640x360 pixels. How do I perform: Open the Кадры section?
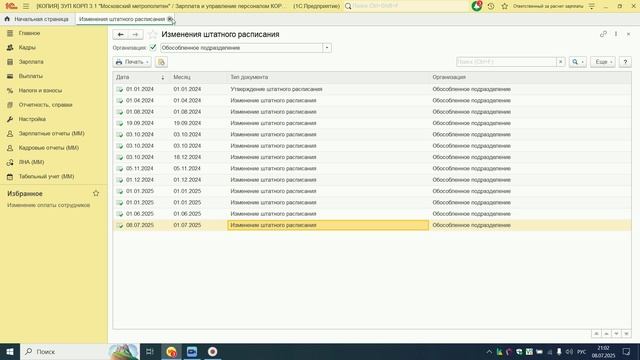(x=27, y=47)
